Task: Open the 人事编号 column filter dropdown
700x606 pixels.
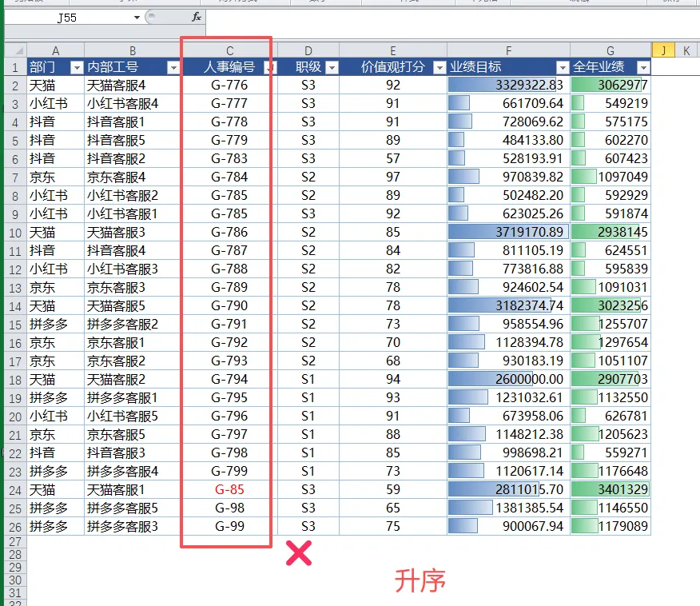Action: coord(269,67)
